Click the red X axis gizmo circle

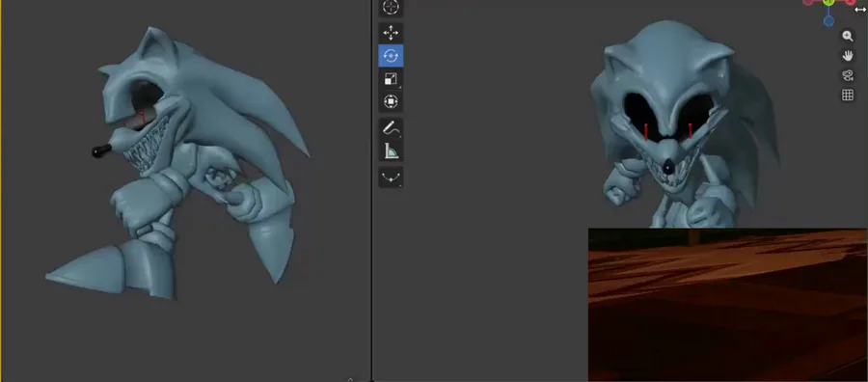point(850,2)
